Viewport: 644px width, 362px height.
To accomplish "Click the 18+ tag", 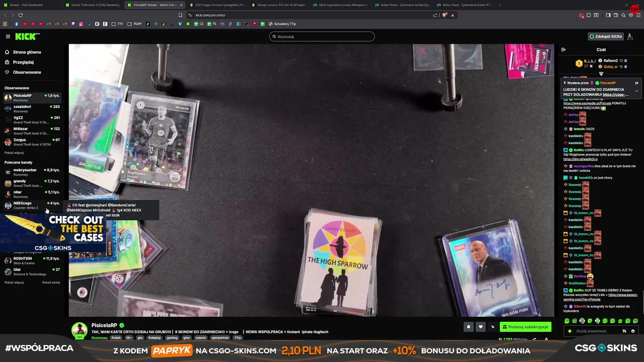I will [x=129, y=338].
